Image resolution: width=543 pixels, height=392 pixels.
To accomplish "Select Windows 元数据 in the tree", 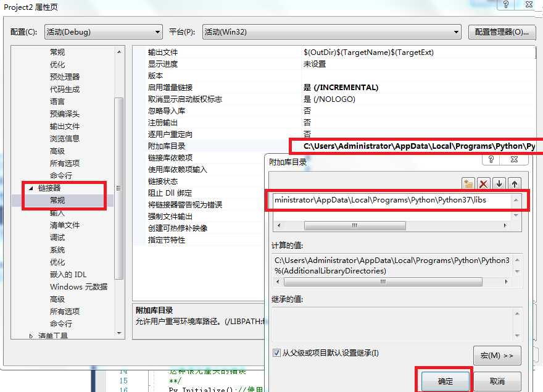I will click(x=79, y=287).
